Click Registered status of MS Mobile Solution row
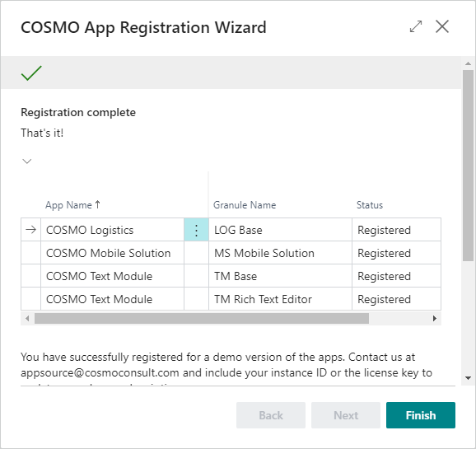 click(x=396, y=253)
